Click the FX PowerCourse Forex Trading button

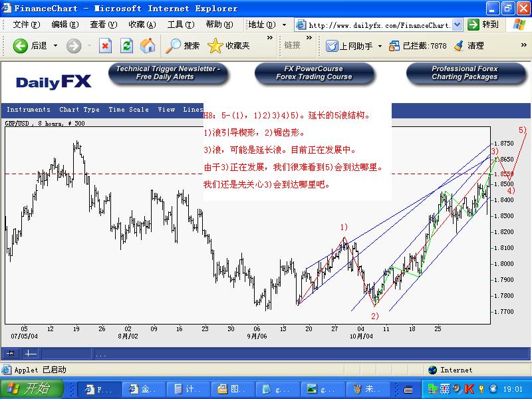(314, 73)
